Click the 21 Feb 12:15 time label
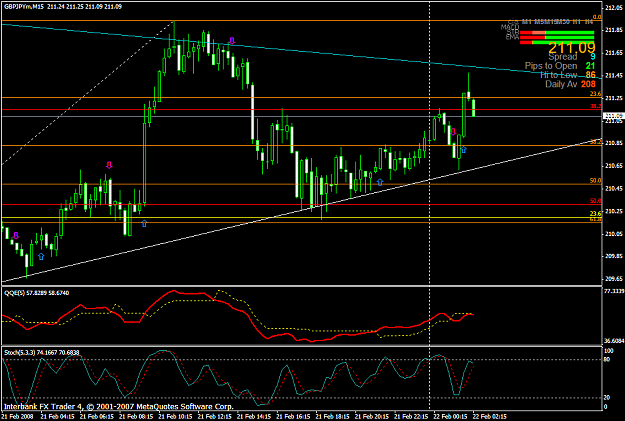This screenshot has width=625, height=421. click(x=215, y=417)
